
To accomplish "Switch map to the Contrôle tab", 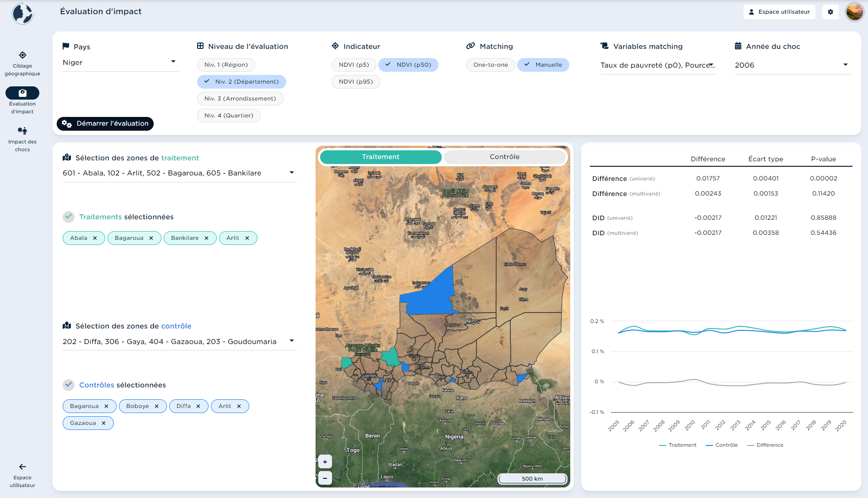I will [504, 157].
